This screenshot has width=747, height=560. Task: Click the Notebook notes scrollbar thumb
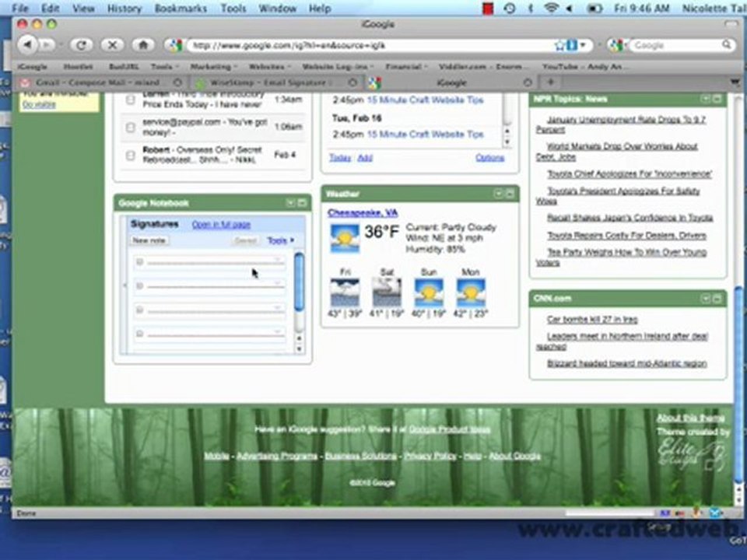tap(299, 282)
